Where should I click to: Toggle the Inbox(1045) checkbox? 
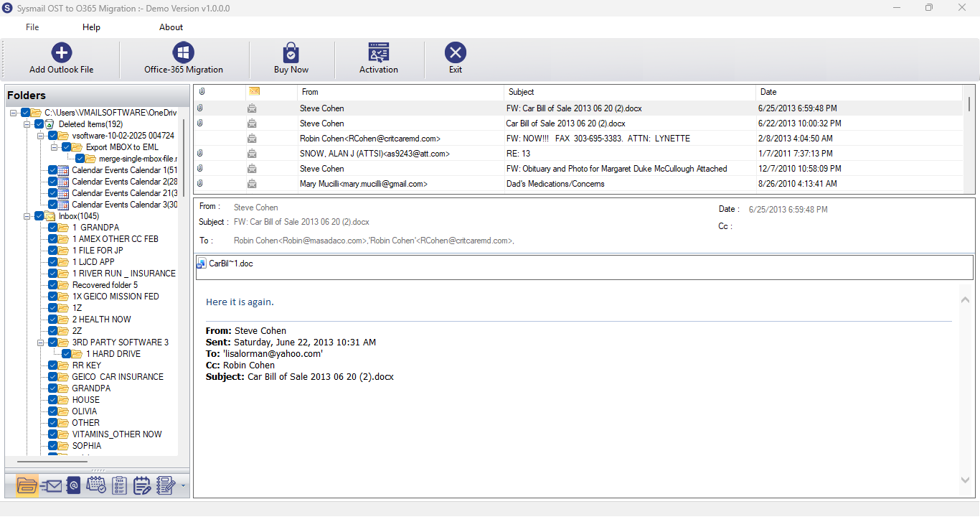point(39,216)
